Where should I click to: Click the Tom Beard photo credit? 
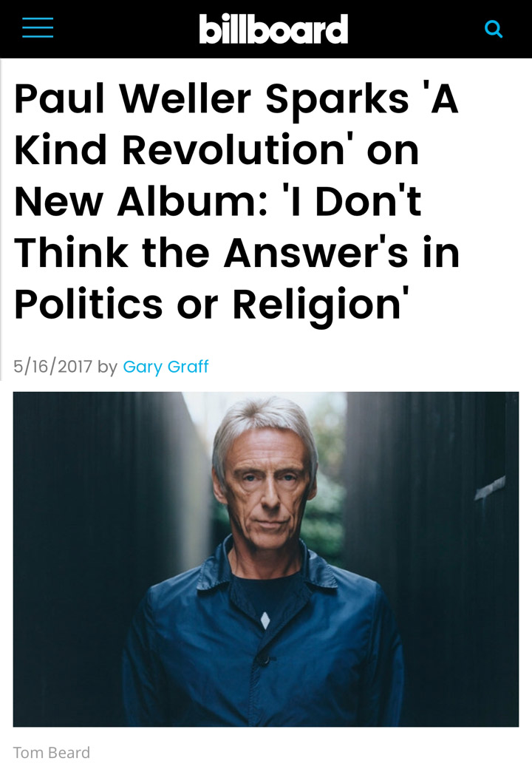click(x=52, y=752)
